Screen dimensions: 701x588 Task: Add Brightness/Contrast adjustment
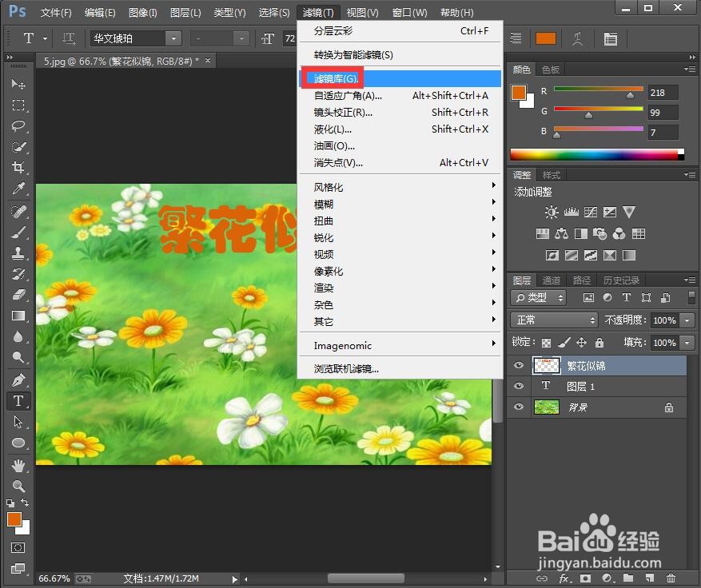coord(552,212)
